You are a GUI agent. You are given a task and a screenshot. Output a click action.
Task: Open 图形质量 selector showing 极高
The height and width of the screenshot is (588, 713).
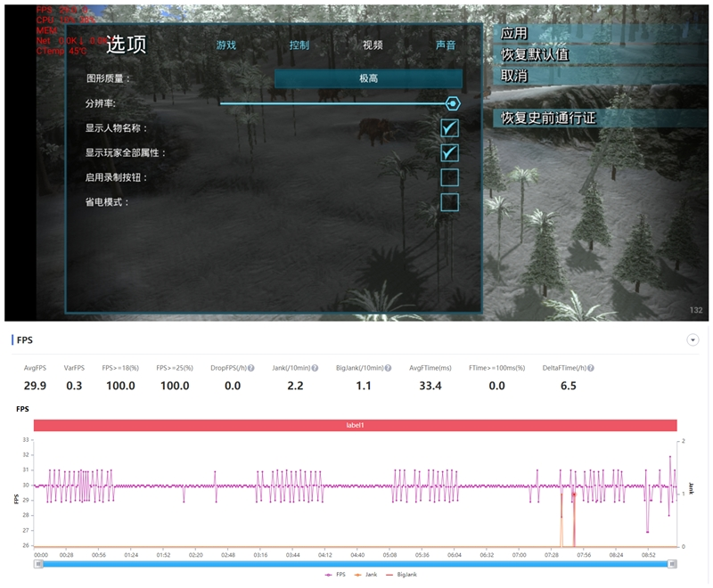tap(368, 78)
